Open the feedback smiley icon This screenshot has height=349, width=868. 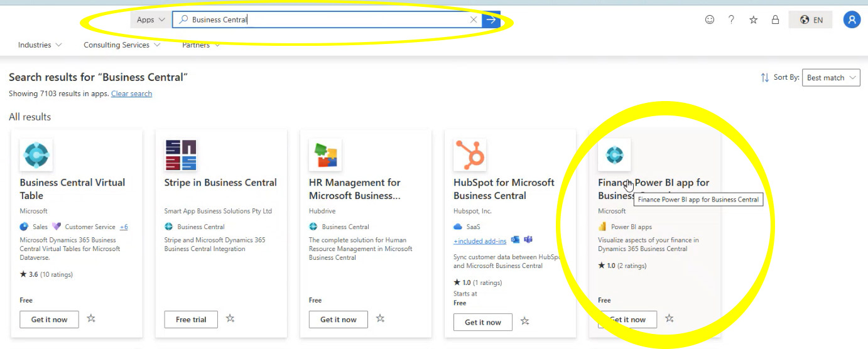710,19
